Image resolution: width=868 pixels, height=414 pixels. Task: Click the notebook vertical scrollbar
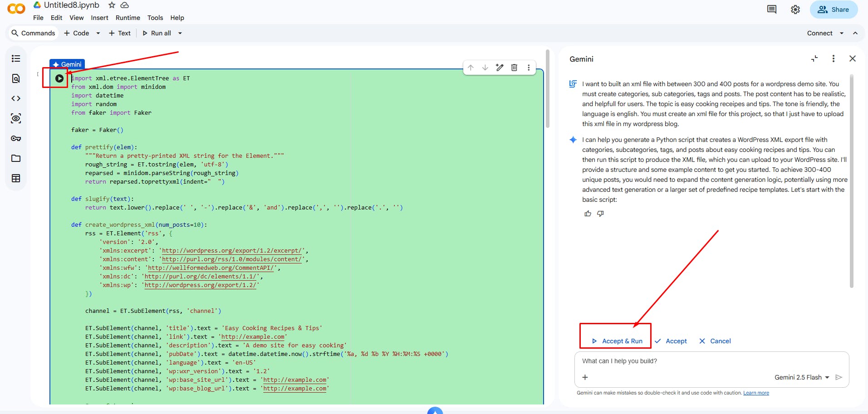point(548,88)
